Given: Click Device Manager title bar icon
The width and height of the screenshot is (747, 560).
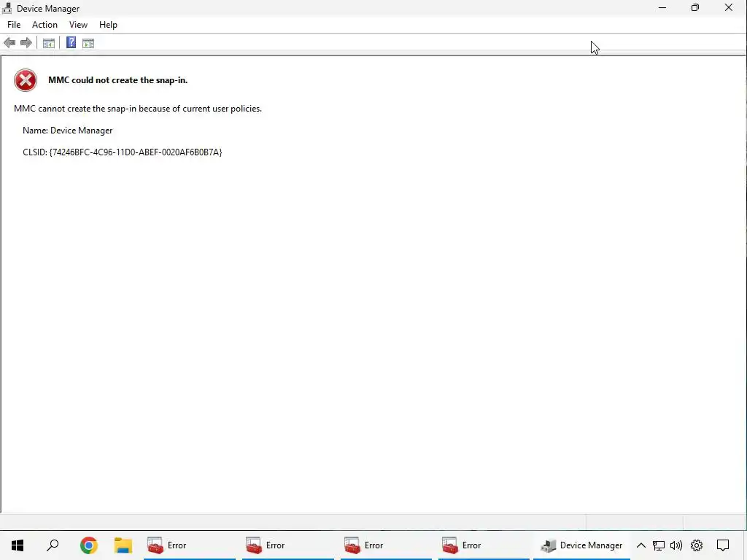Looking at the screenshot, I should [x=7, y=8].
